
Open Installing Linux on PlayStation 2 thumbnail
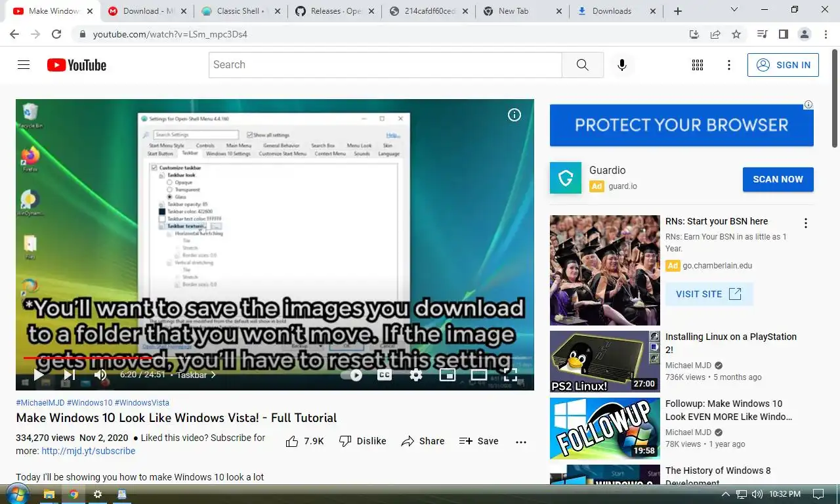(604, 361)
